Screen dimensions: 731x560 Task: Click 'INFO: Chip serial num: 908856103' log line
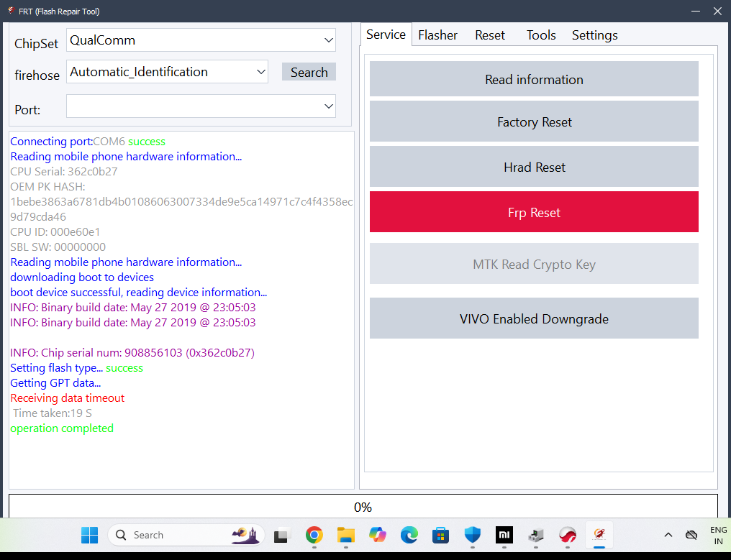tap(132, 353)
